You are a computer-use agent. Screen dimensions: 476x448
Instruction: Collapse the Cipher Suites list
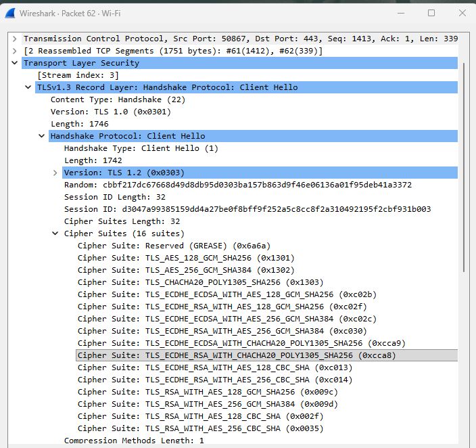55,233
